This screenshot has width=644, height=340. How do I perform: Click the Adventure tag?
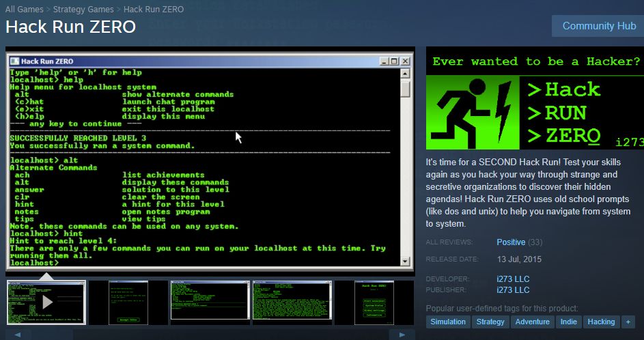pos(533,322)
